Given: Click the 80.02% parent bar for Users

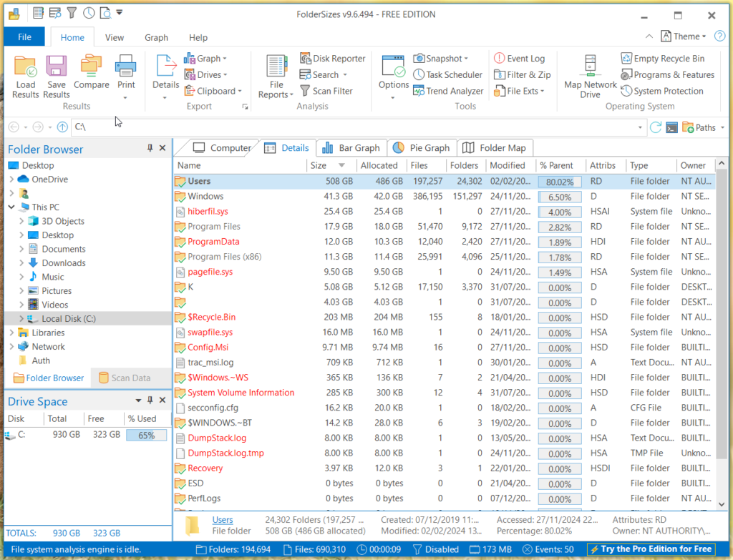Looking at the screenshot, I should click(x=560, y=182).
